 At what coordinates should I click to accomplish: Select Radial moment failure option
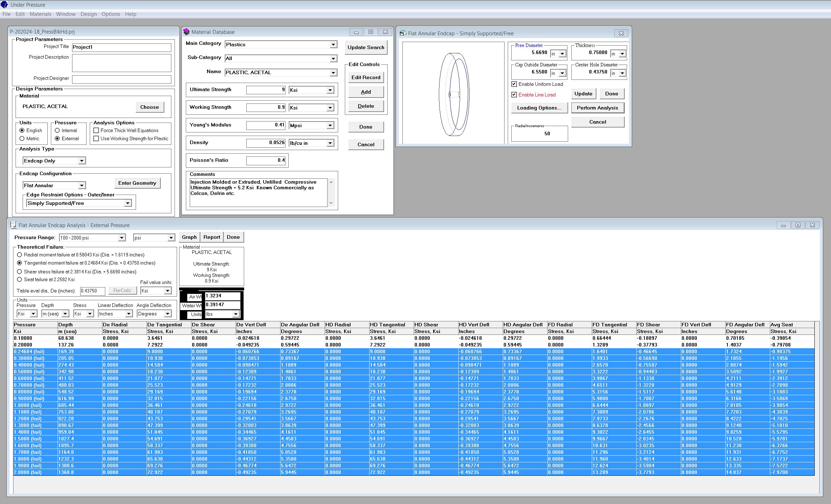(19, 255)
